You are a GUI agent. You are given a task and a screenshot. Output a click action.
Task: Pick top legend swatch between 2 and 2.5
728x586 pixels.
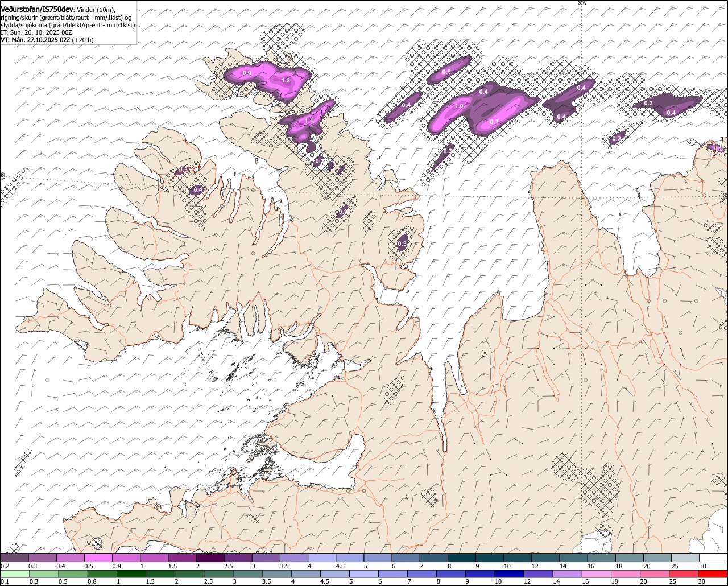(x=210, y=558)
